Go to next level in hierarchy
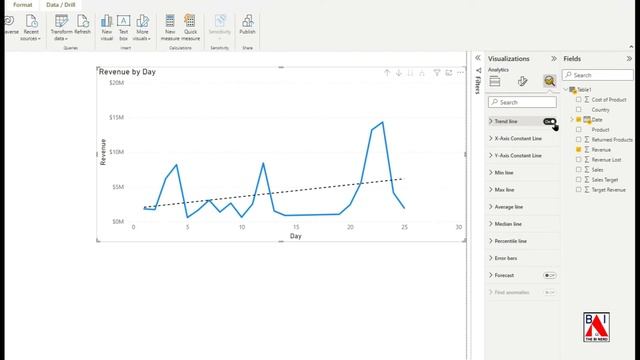The height and width of the screenshot is (360, 640). click(410, 73)
